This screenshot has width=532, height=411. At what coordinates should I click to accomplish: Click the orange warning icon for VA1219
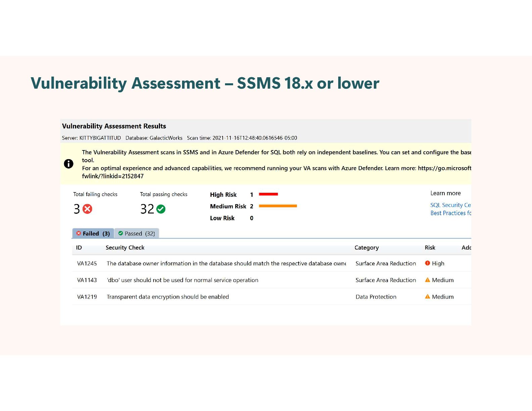428,296
